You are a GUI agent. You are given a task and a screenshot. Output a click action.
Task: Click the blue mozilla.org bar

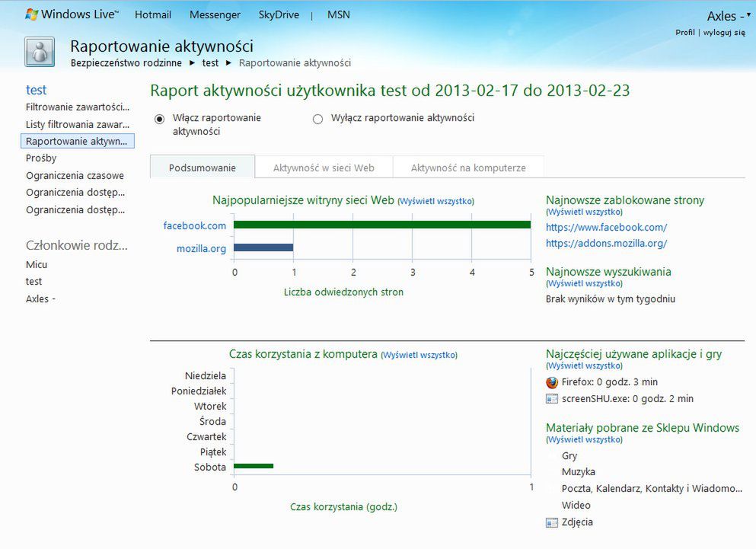coord(263,247)
